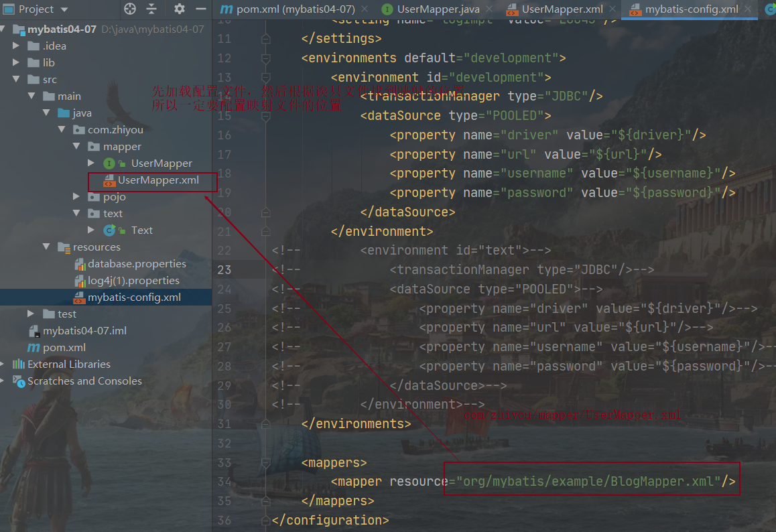This screenshot has height=532, width=776.
Task: Expand Scratches and Consoles node
Action: [3, 381]
